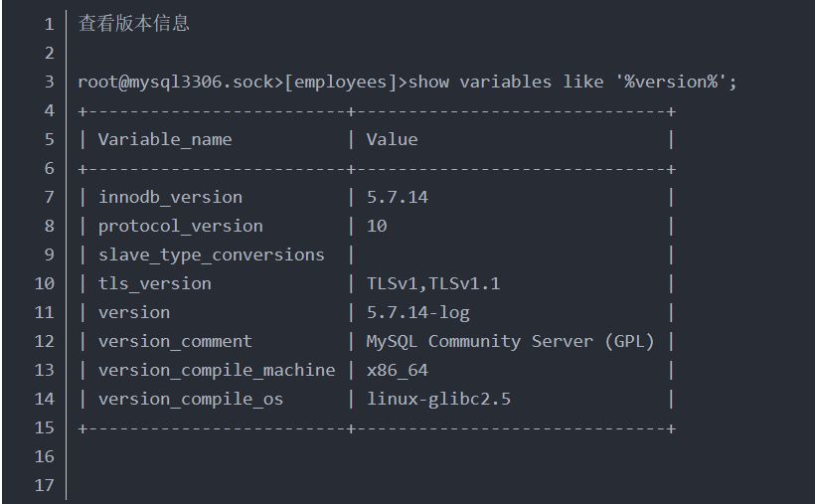
Task: Click tls_version variable name
Action: [155, 283]
